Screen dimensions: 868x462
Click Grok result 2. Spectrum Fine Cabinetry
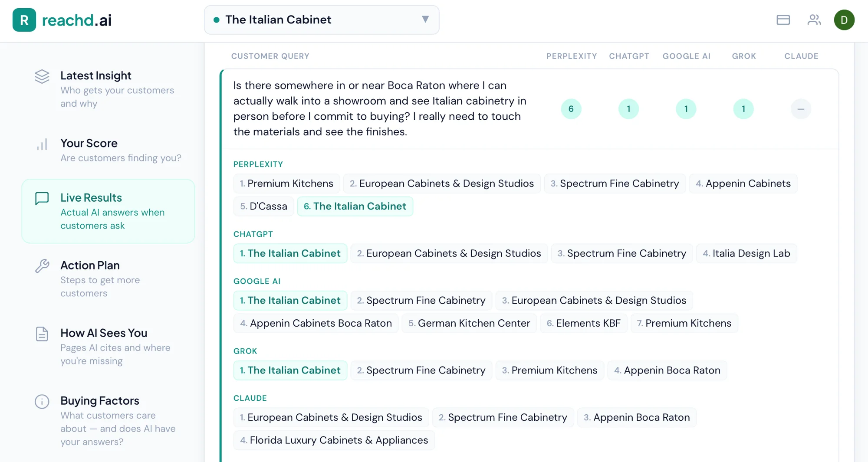point(421,370)
